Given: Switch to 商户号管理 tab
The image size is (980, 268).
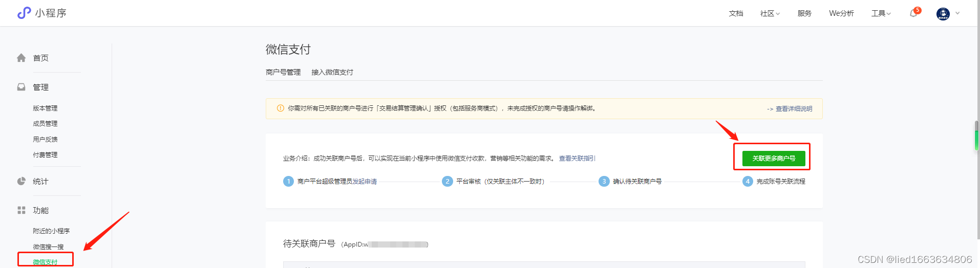Looking at the screenshot, I should click(283, 72).
